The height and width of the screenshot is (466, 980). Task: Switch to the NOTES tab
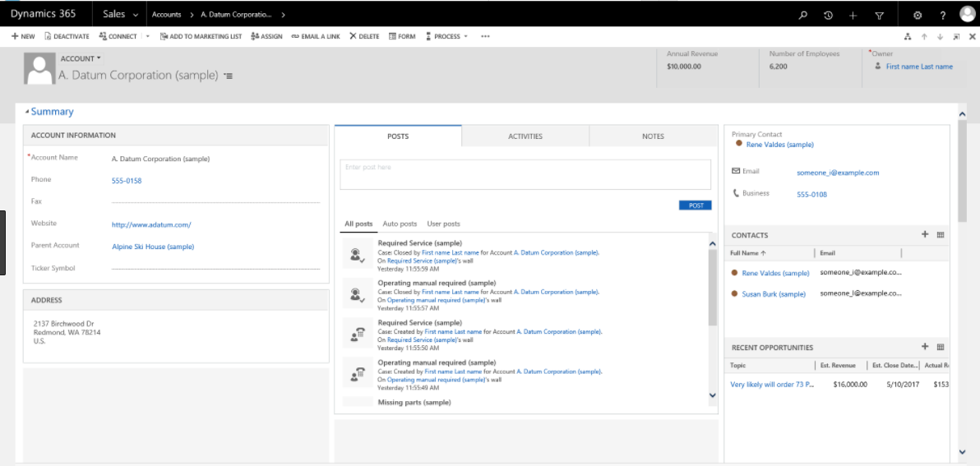(x=653, y=136)
